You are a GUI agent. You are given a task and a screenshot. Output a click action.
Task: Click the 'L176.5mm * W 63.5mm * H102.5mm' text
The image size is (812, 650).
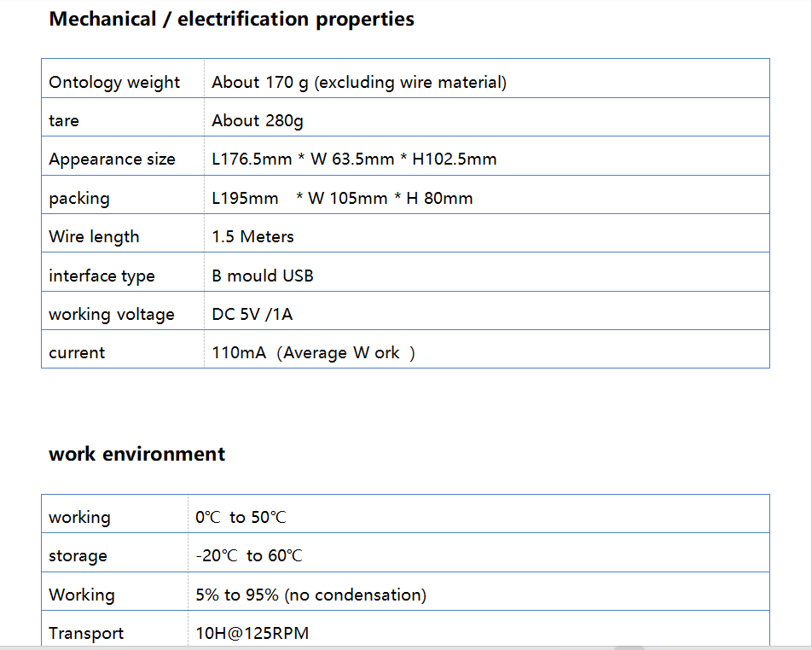(354, 160)
